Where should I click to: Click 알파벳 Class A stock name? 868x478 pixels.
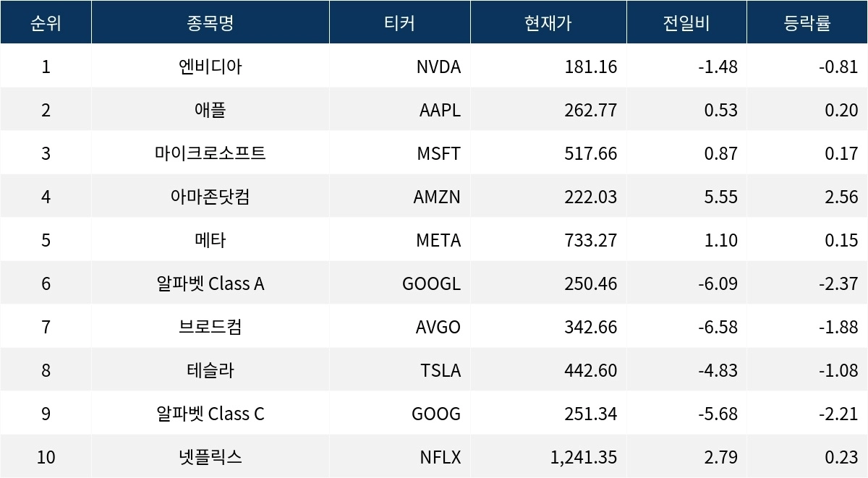tap(210, 283)
